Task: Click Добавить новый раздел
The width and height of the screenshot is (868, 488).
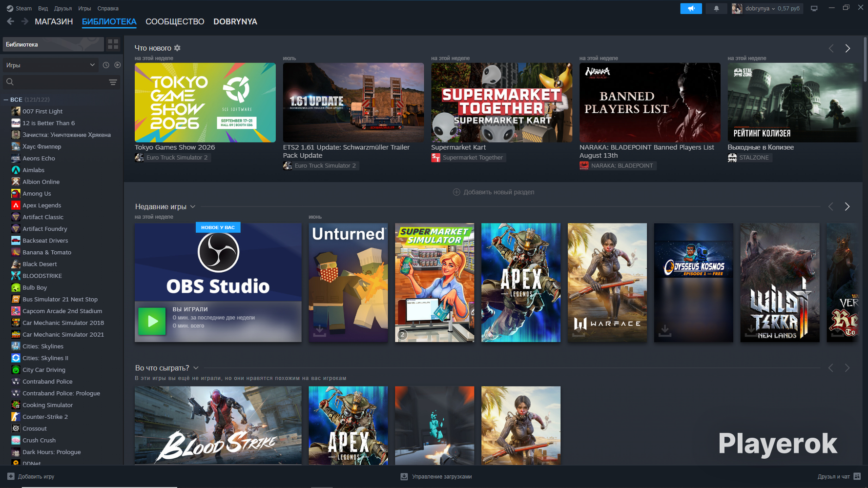Action: [494, 192]
